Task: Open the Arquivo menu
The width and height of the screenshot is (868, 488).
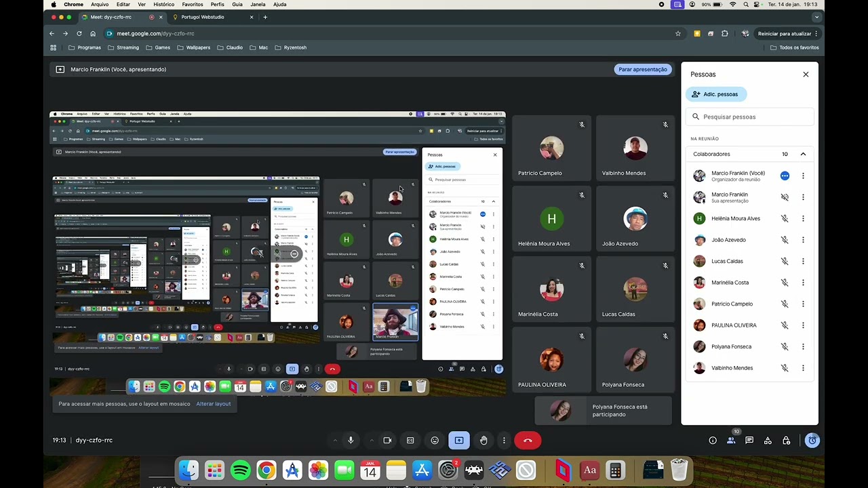Action: pos(100,4)
